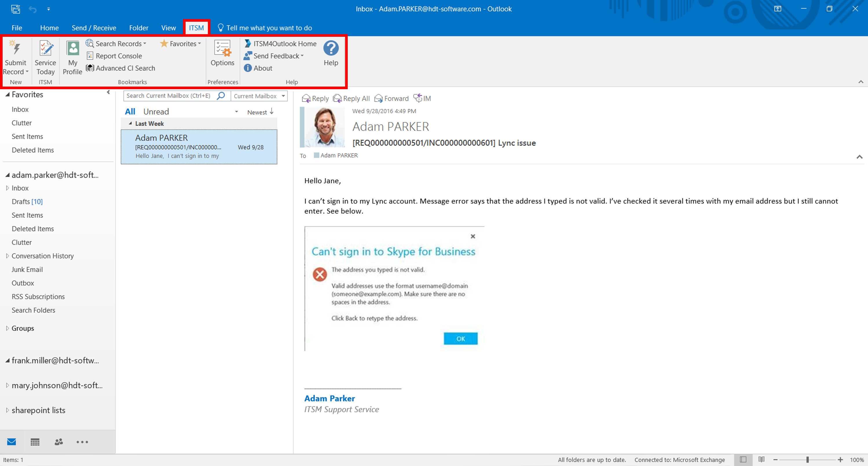Switch to the View tab
The width and height of the screenshot is (868, 466).
point(169,28)
